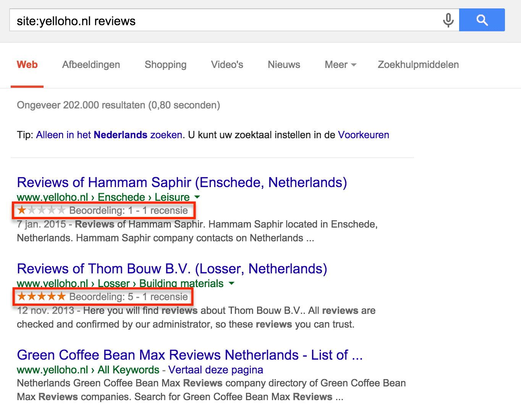521x420 pixels.
Task: Click the blue magnifying glass search icon
Action: 482,19
